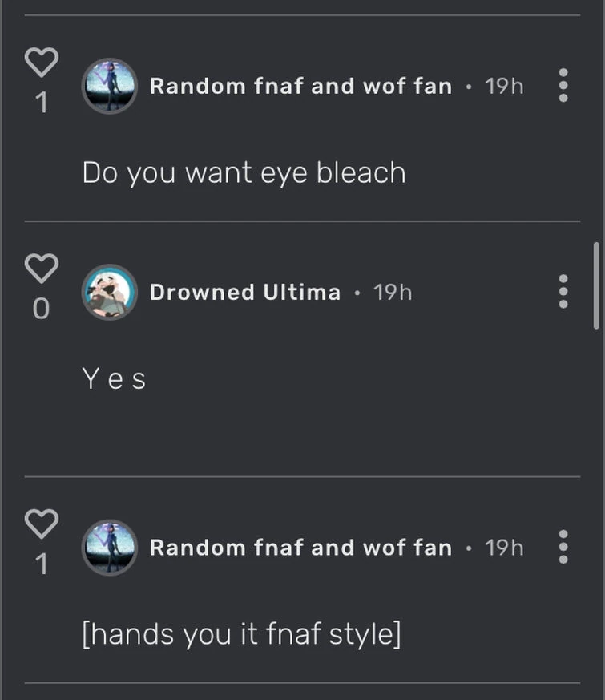Open options menu for the bottom comment

point(562,548)
